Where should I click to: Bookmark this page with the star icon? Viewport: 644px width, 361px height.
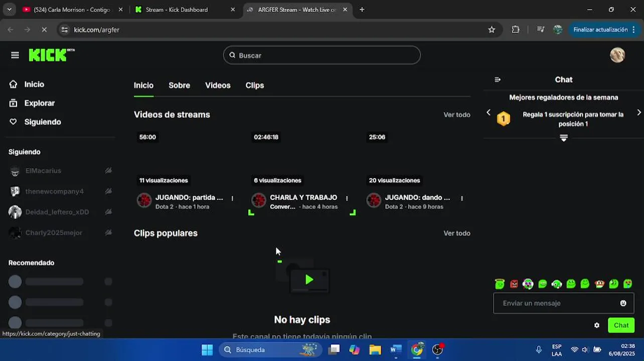click(x=492, y=30)
